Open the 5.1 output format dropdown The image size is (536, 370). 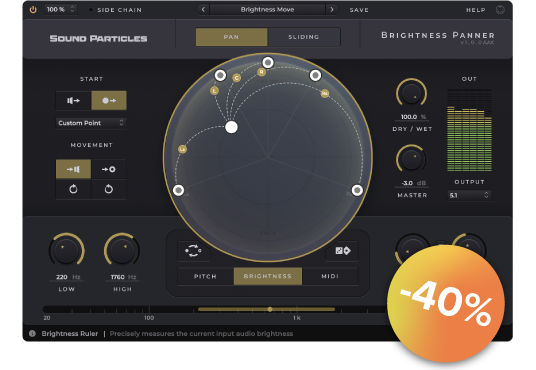pyautogui.click(x=469, y=195)
